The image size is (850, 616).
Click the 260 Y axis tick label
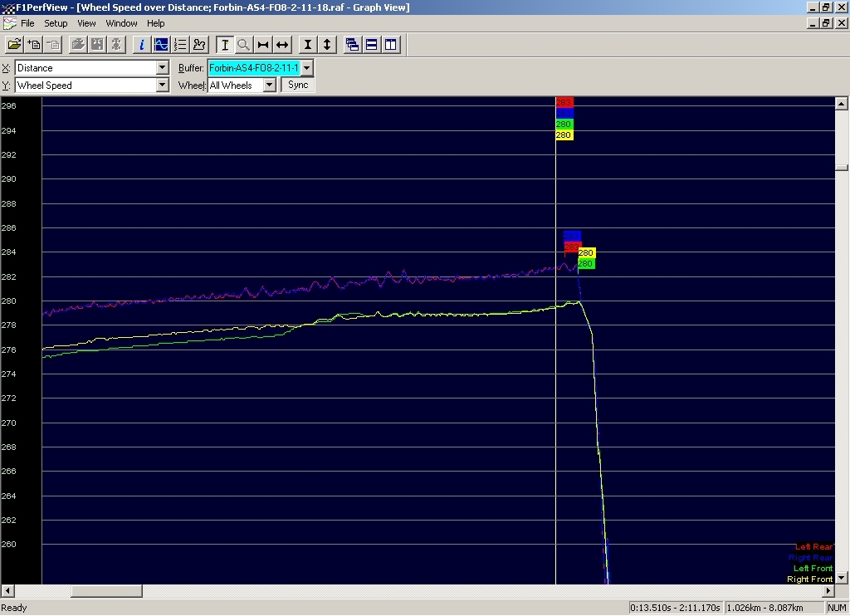coord(8,544)
